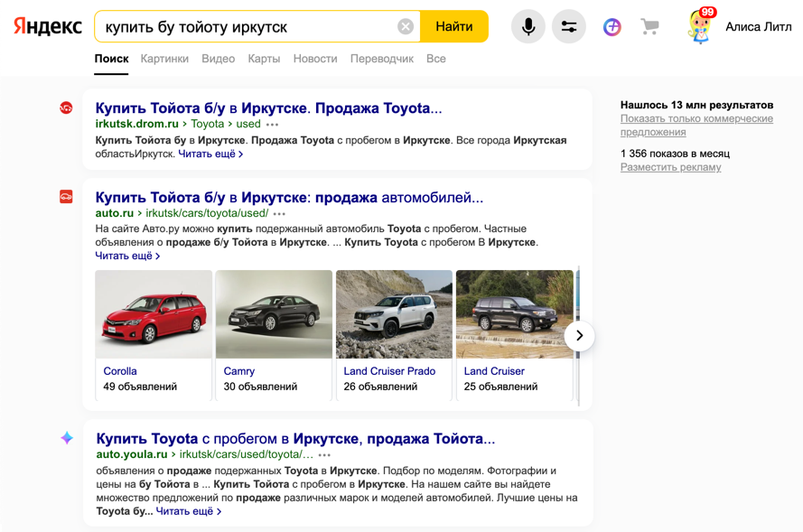803x532 pixels.
Task: Click "Показать только коммерческие предложения" link
Action: (696, 126)
